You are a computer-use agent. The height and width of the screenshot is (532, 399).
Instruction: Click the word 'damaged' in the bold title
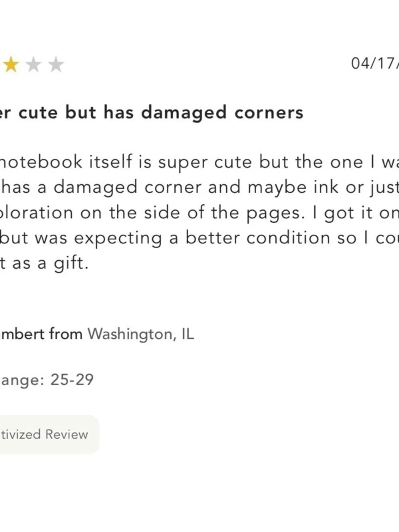(x=184, y=113)
